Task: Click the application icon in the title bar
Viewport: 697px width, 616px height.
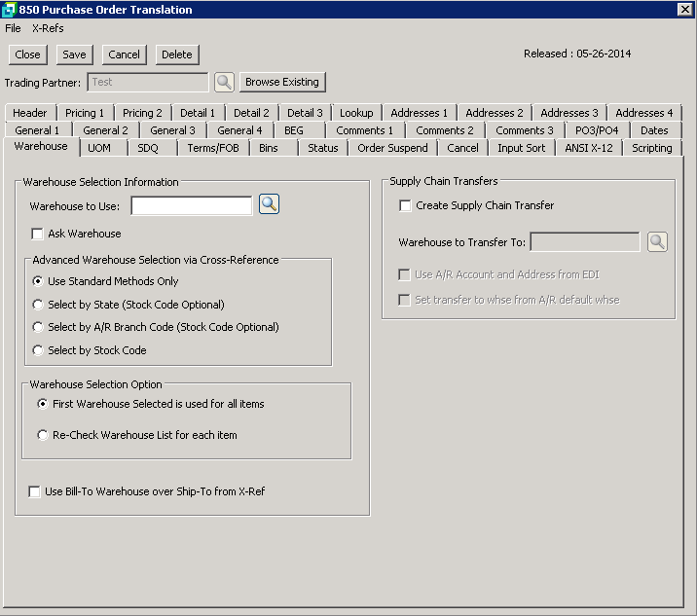Action: point(9,10)
